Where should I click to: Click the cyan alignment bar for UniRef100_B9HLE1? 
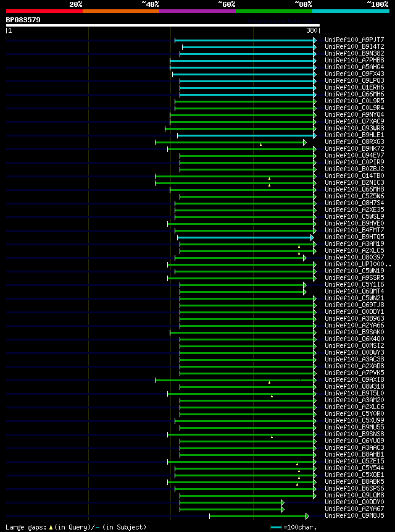pos(247,135)
